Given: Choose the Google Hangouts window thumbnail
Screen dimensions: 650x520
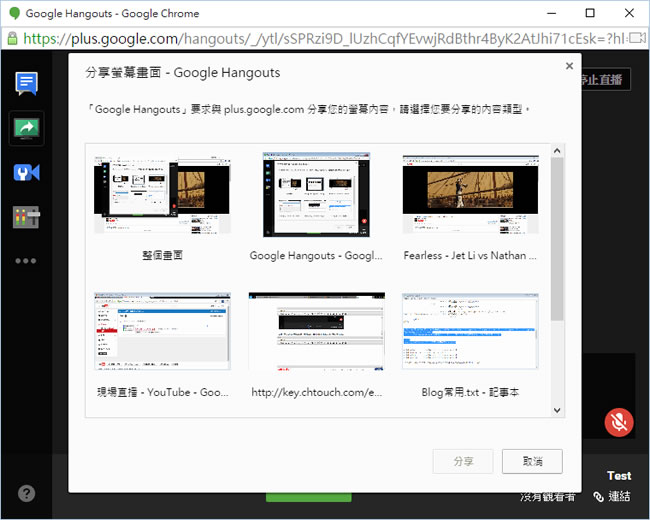Looking at the screenshot, I should click(316, 195).
